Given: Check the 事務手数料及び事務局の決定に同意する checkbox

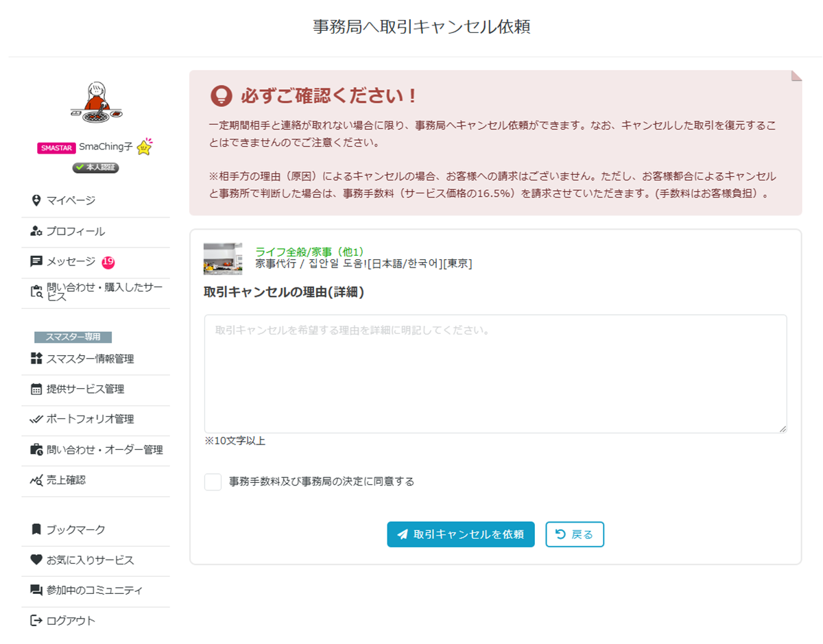Looking at the screenshot, I should pyautogui.click(x=213, y=481).
